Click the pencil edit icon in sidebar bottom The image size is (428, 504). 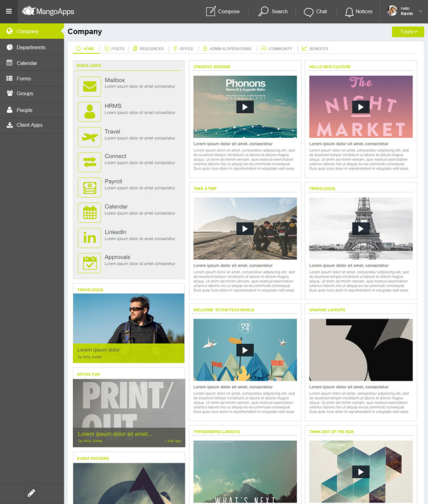click(31, 493)
